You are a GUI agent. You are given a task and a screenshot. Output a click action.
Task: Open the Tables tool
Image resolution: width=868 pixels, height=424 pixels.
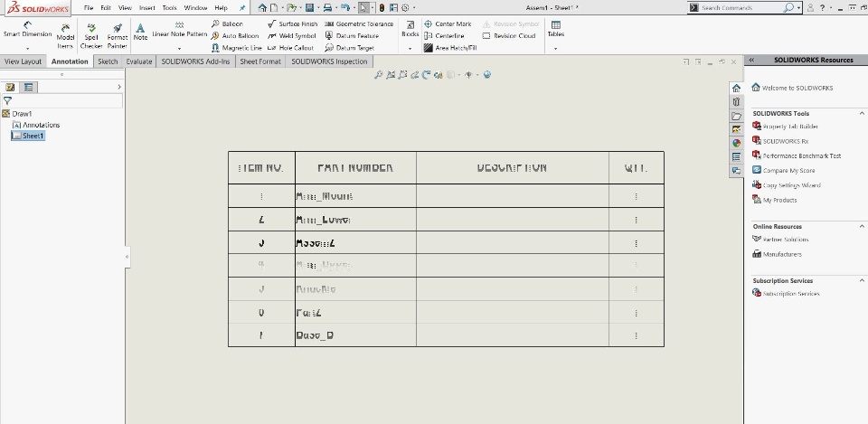556,29
